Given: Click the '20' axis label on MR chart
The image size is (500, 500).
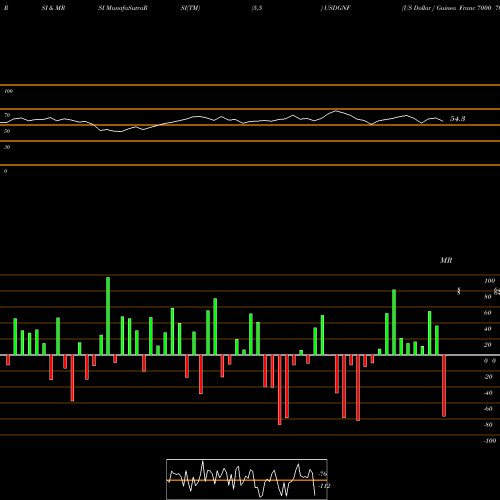Looking at the screenshot, I should click(x=488, y=345).
